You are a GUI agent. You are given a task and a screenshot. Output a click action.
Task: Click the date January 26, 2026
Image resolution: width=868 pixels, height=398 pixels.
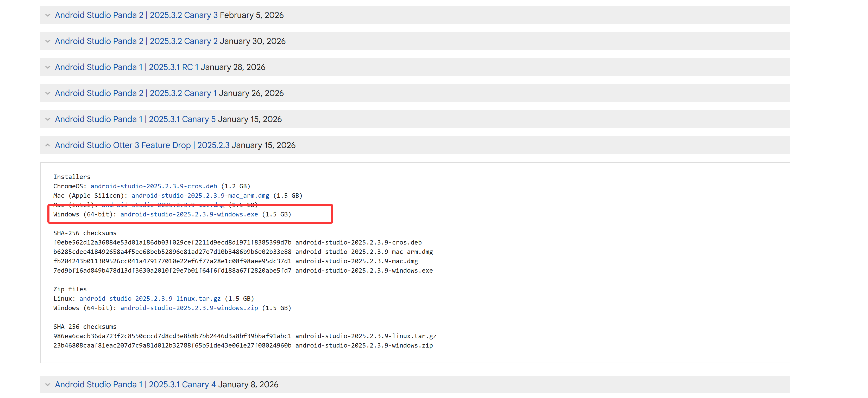(251, 93)
